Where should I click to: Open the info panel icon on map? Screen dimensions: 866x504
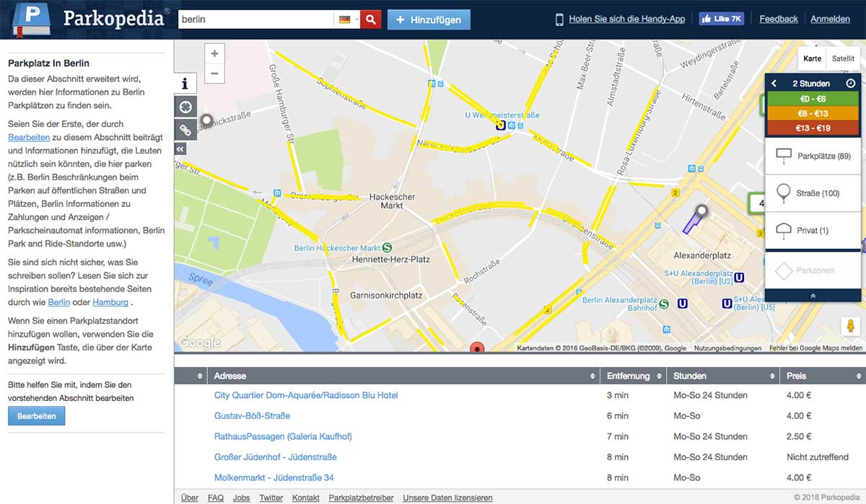(x=185, y=84)
